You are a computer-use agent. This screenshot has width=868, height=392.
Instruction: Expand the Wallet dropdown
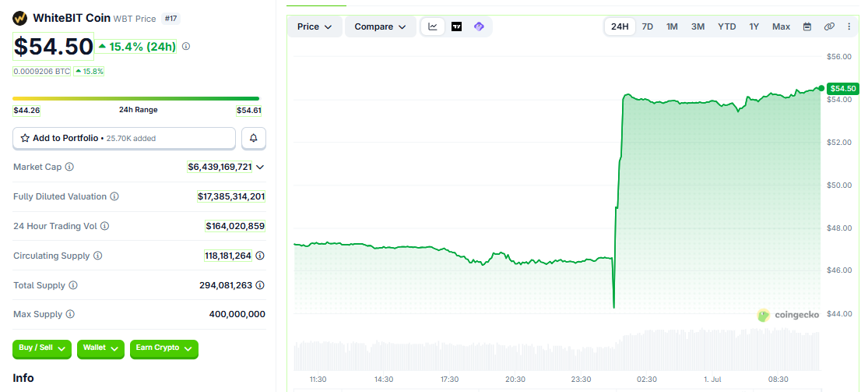[100, 349]
